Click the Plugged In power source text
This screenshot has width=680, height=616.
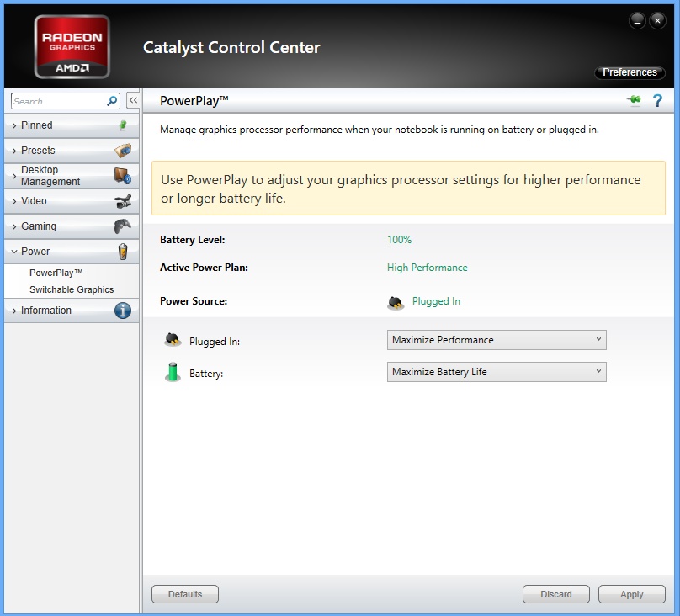click(436, 301)
